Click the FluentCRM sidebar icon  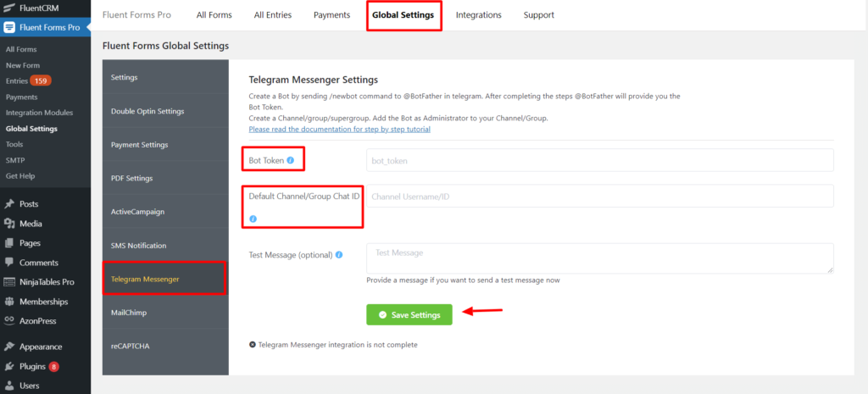pos(8,8)
